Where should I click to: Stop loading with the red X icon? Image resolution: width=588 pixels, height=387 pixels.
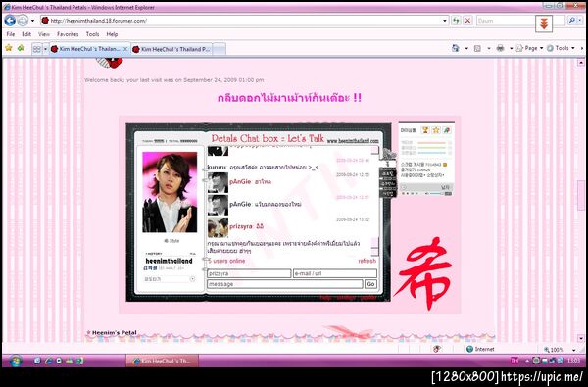point(467,21)
